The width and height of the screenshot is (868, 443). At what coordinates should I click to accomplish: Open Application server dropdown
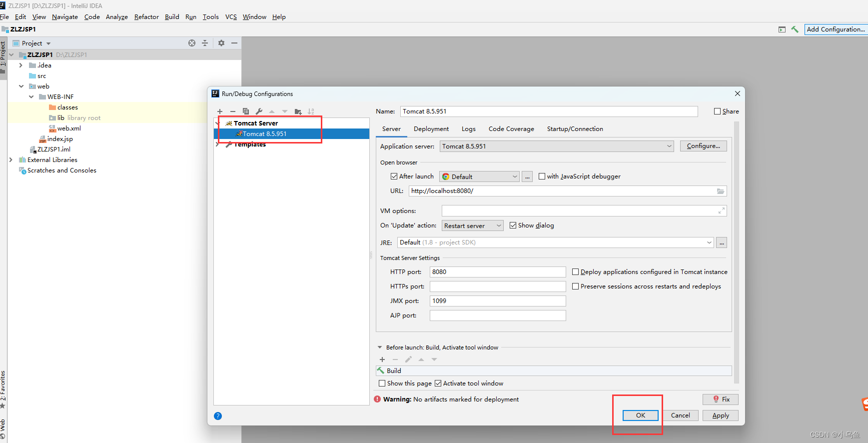(557, 146)
